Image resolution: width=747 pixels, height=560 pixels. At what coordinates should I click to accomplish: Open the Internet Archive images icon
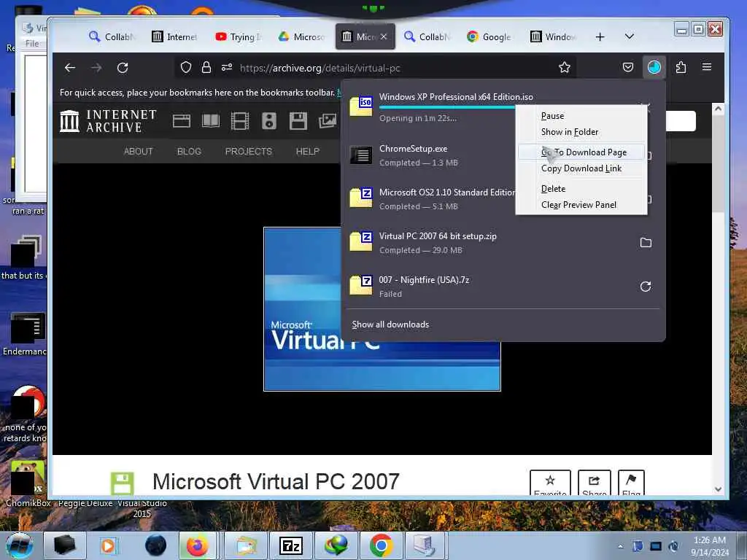(328, 121)
